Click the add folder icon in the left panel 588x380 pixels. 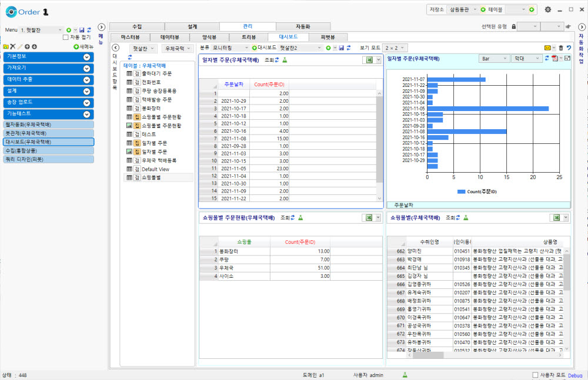(6, 46)
